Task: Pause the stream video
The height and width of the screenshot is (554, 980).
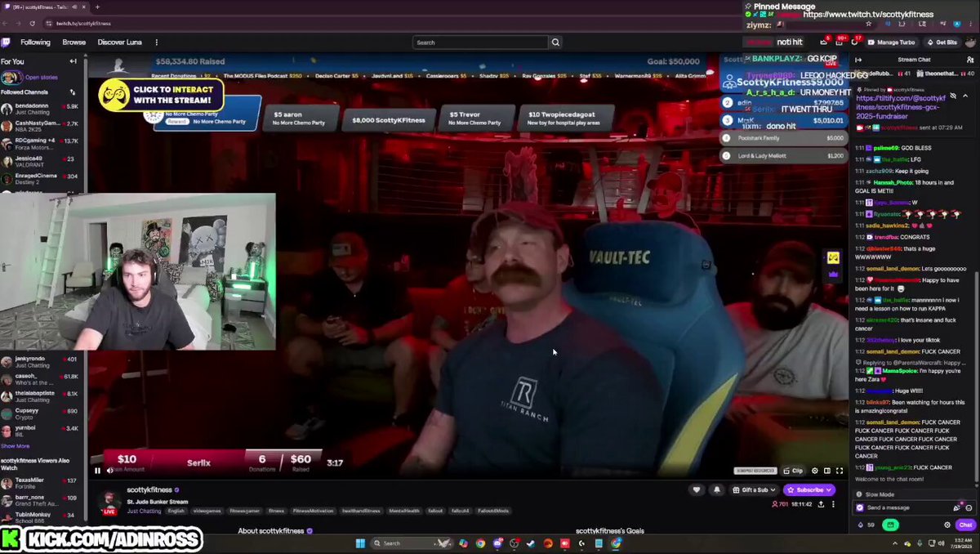Action: (97, 470)
